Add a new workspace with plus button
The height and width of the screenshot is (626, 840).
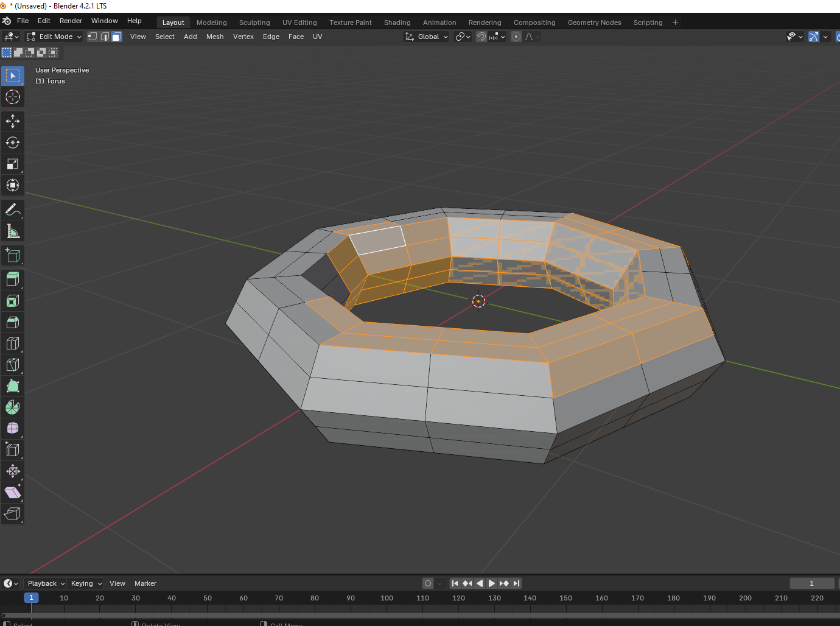675,23
